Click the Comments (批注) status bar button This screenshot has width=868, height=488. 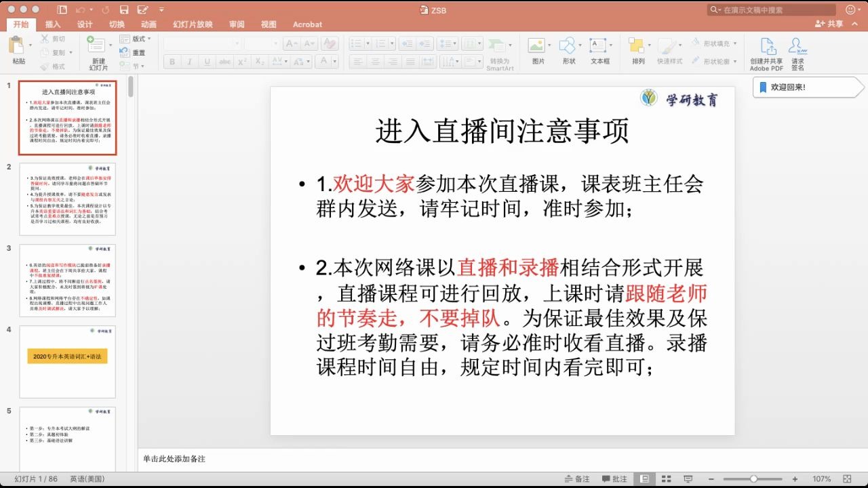pos(614,479)
